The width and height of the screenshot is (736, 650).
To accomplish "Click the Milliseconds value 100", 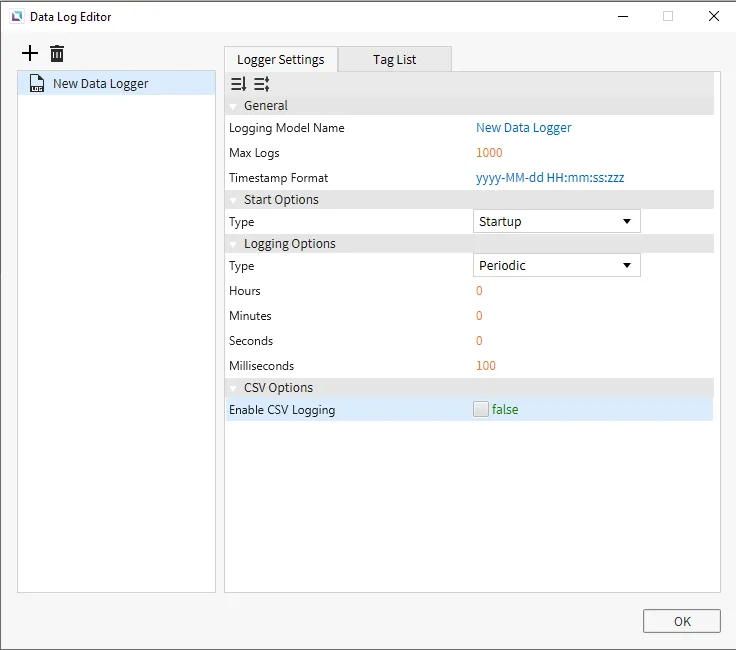I will point(486,366).
